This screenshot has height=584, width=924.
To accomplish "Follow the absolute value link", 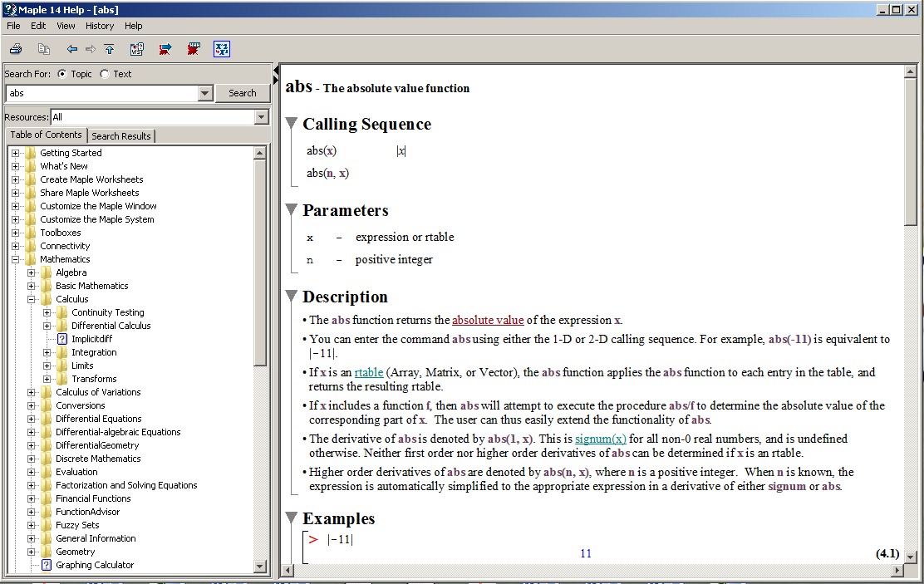I will pyautogui.click(x=488, y=320).
